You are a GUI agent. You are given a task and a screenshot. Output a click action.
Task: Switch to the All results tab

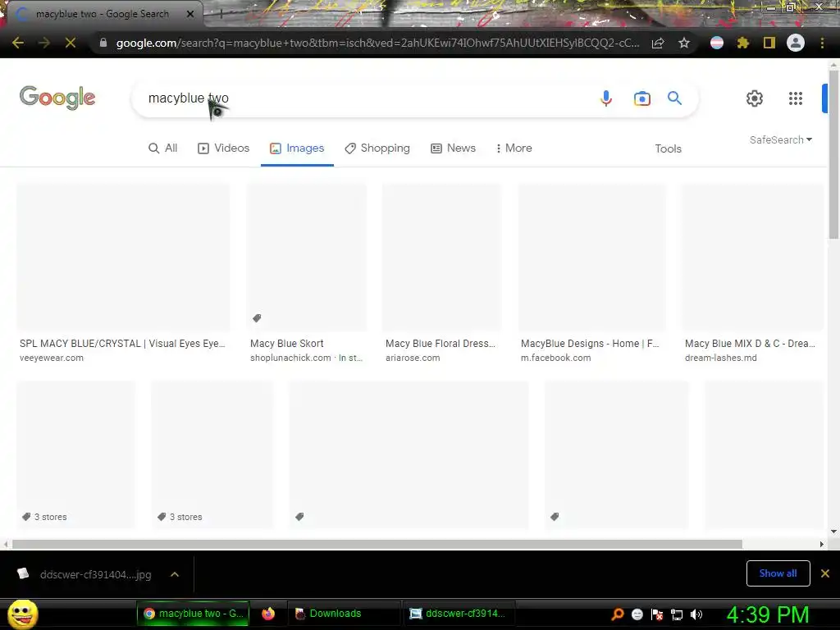163,148
